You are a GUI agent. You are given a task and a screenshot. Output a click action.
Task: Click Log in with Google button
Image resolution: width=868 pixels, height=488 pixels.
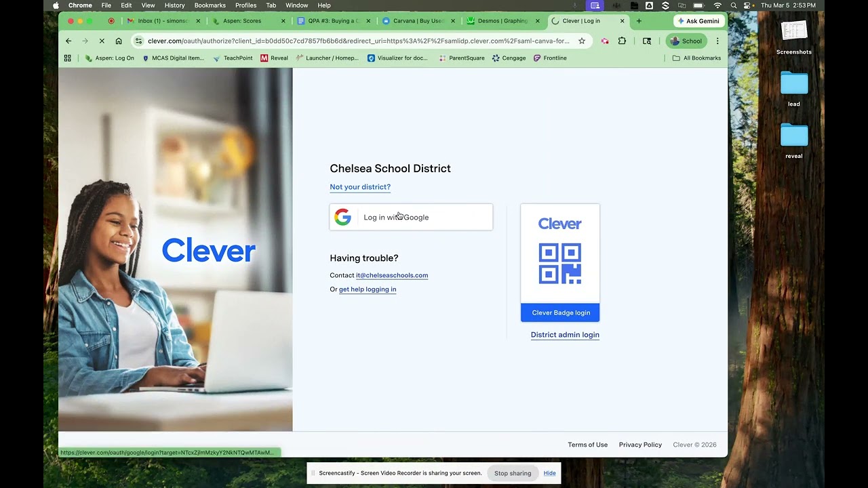(x=411, y=218)
